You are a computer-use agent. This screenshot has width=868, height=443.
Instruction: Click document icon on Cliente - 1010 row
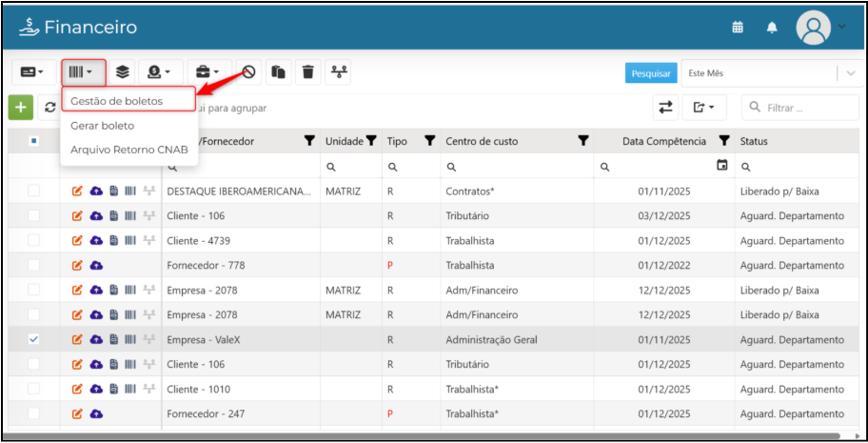tap(114, 389)
